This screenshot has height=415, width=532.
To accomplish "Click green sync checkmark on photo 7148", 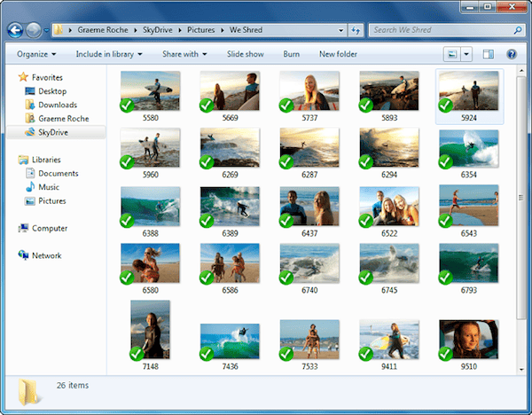I will click(137, 354).
